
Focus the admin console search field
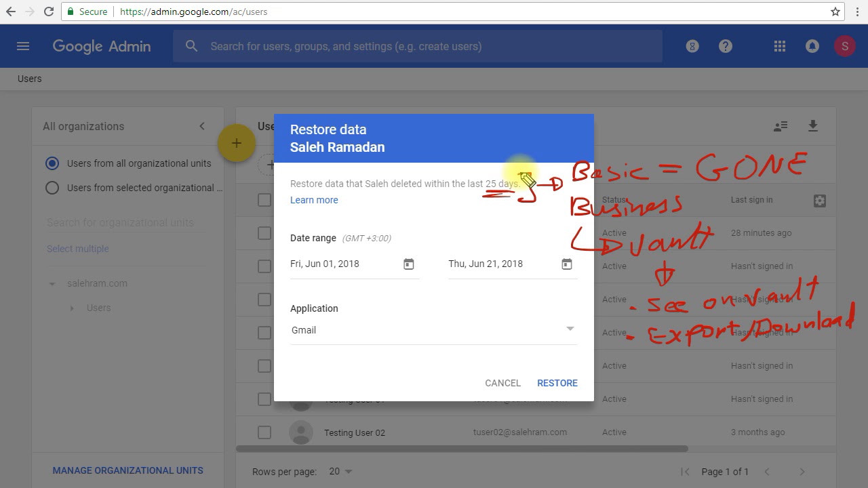click(x=418, y=46)
